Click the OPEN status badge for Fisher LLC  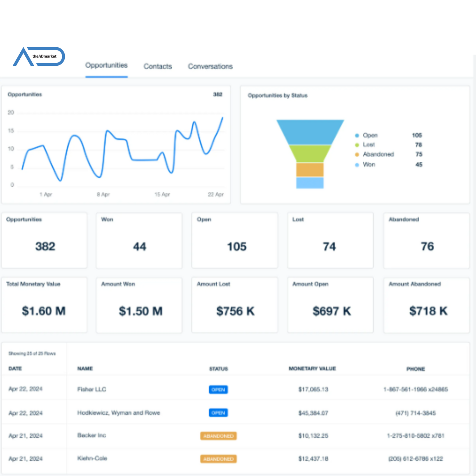pyautogui.click(x=218, y=389)
